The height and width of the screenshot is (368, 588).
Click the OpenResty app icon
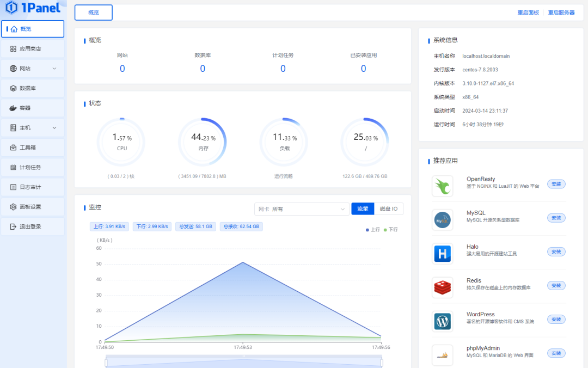point(442,186)
